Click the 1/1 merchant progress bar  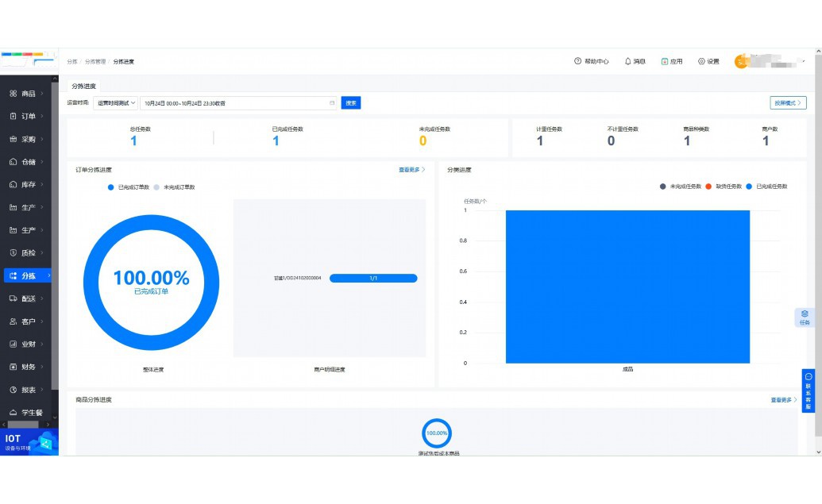[x=373, y=279]
